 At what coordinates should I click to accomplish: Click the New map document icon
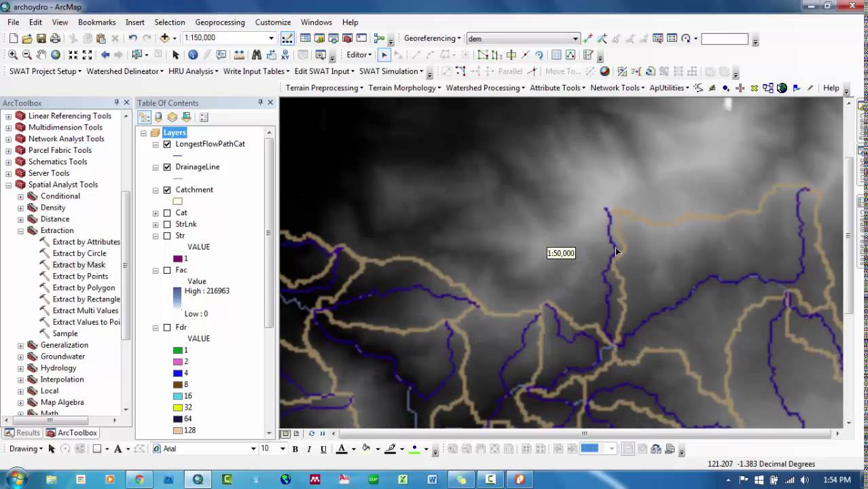pos(13,39)
